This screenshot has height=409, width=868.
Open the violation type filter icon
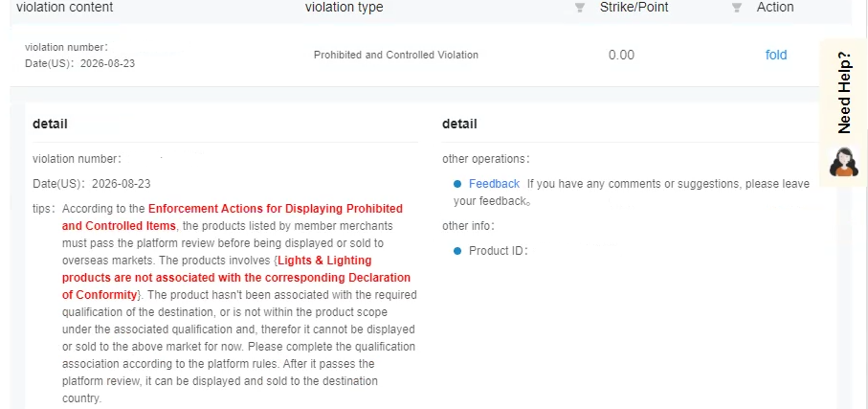click(x=580, y=8)
